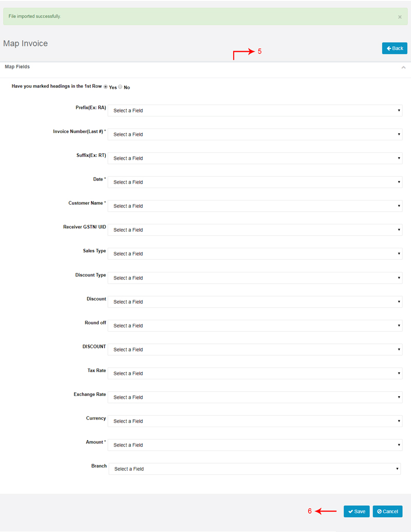Expand the Discount Type selector
411x532 pixels.
pos(255,278)
